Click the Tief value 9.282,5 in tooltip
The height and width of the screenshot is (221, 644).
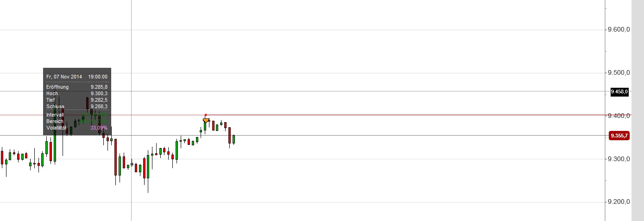[99, 100]
